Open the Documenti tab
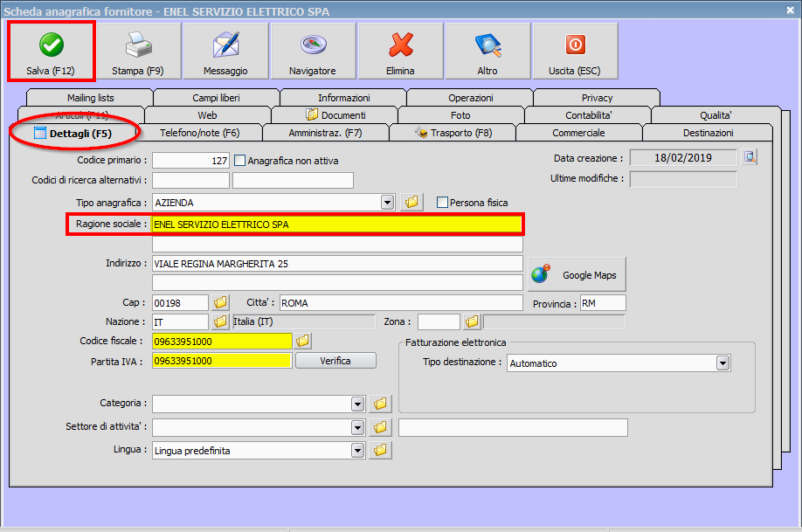802x532 pixels. 335,115
